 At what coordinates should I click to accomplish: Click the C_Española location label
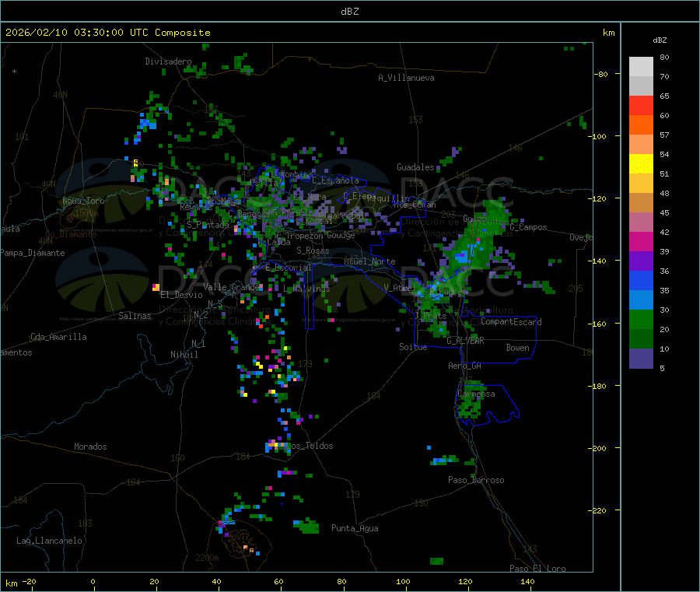coord(335,180)
